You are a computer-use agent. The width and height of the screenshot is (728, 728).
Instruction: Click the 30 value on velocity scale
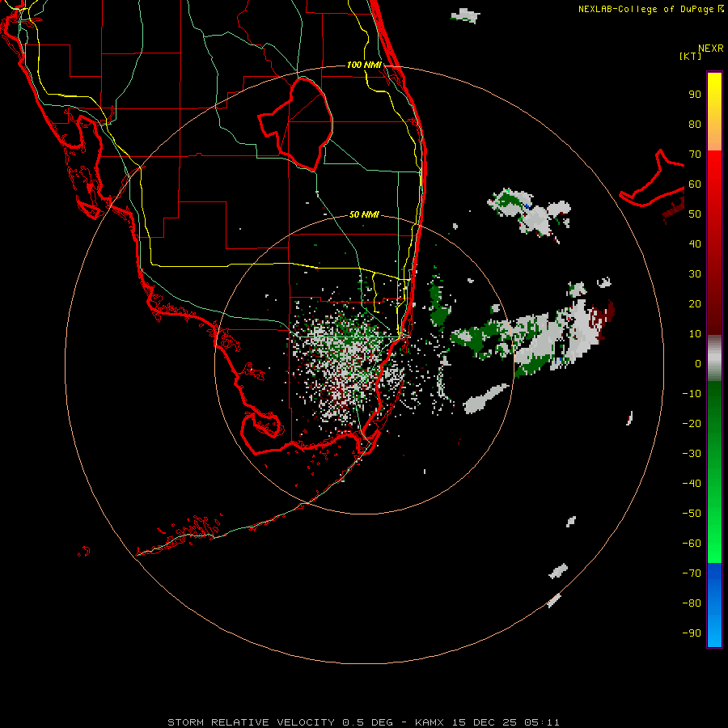(x=695, y=274)
